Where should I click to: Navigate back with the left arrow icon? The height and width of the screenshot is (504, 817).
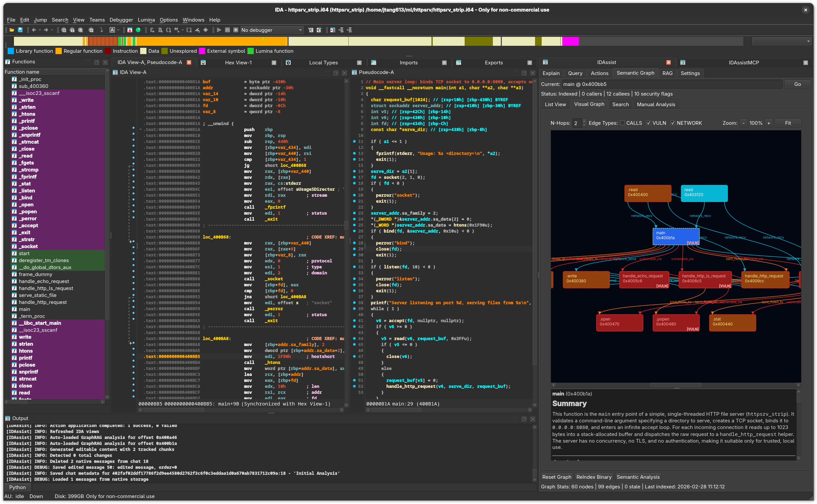(34, 30)
